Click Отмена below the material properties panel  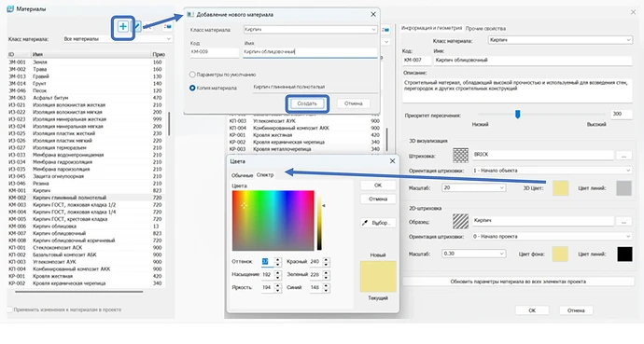tap(576, 310)
